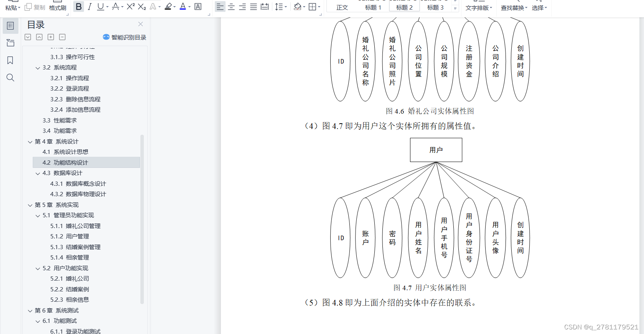Collapse the 6.1 功能测试 section

38,321
